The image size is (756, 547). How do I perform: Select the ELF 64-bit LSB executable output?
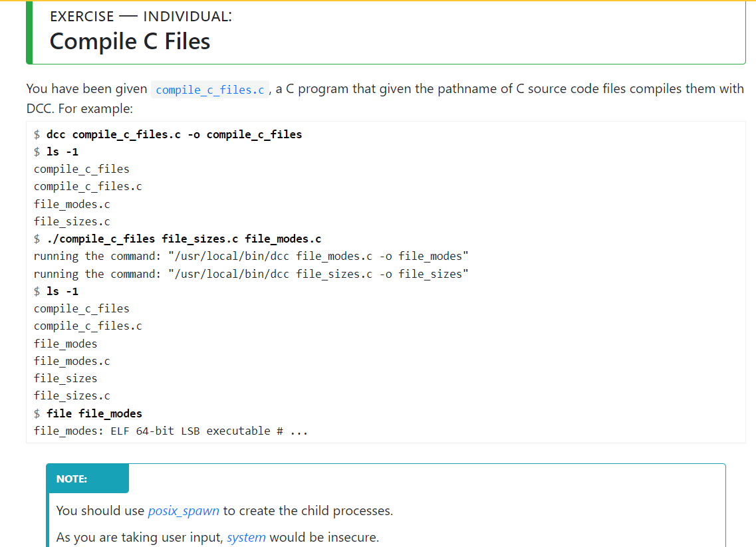[x=170, y=431]
